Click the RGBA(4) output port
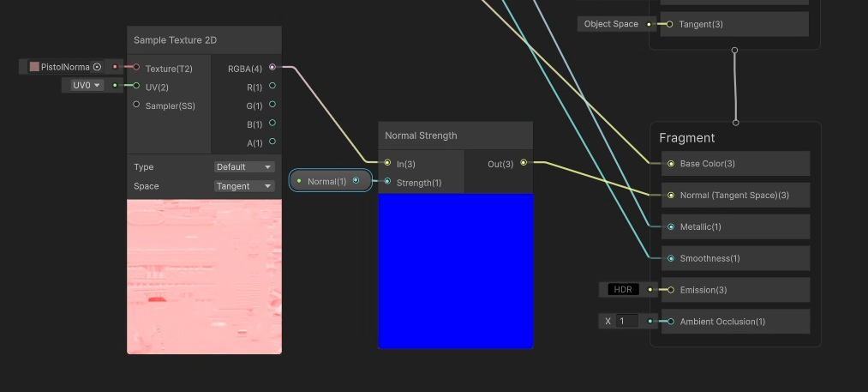This screenshot has width=868, height=392. click(x=272, y=67)
